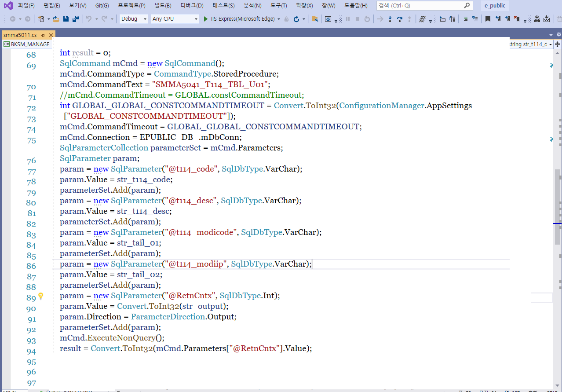Click the restart/refresh browser icon
Viewport: 562px width, 392px height.
click(296, 19)
